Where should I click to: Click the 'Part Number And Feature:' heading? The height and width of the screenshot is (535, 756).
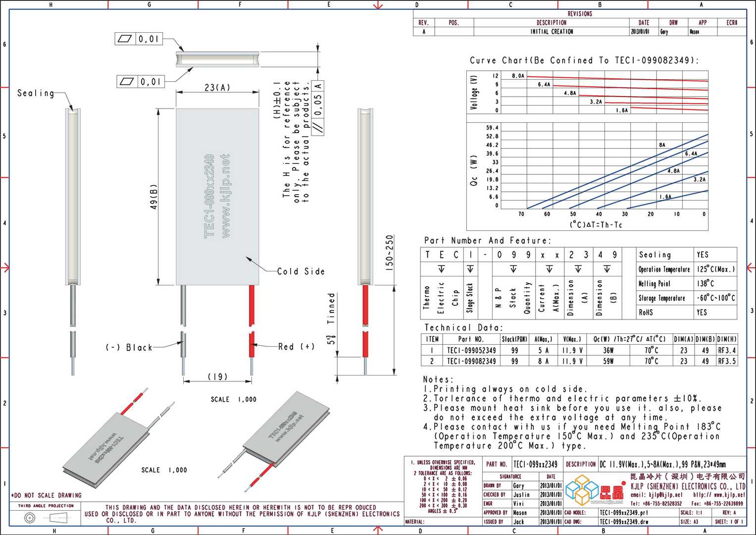click(x=488, y=241)
